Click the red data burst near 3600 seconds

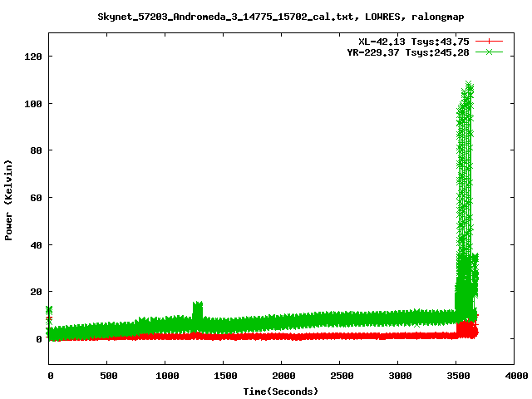tap(467, 329)
